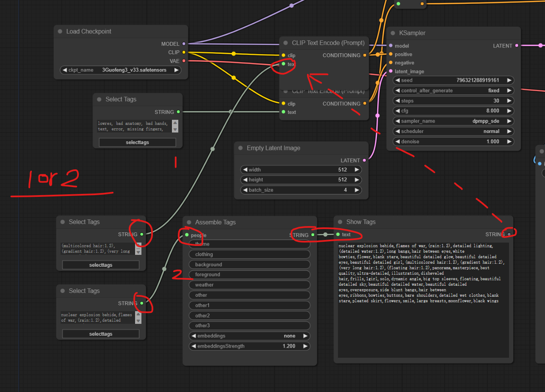
Task: Click the Assemble Tags title dot
Action: (189, 222)
